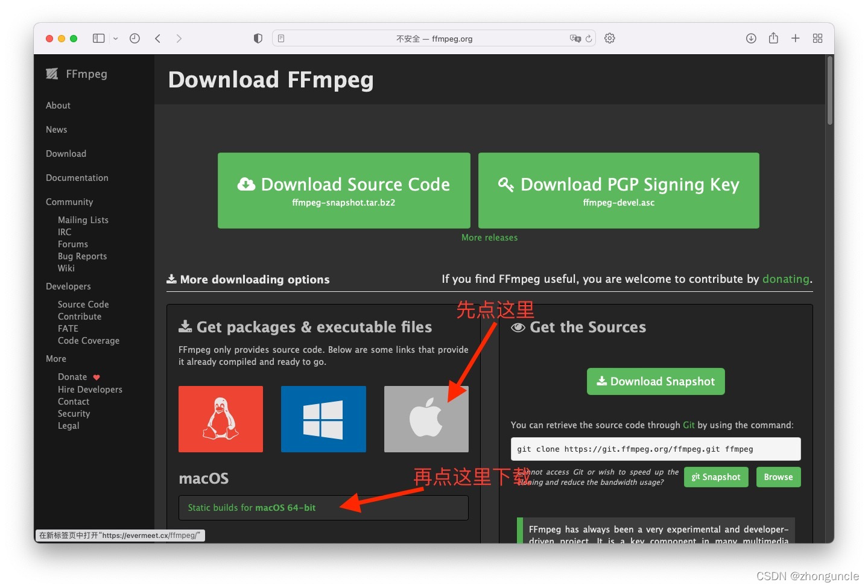The width and height of the screenshot is (868, 588).
Task: Click Download Source Code green button
Action: (x=344, y=191)
